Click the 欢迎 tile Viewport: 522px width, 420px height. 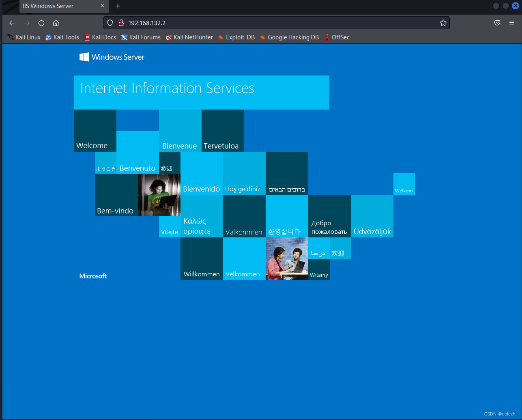[x=340, y=248]
